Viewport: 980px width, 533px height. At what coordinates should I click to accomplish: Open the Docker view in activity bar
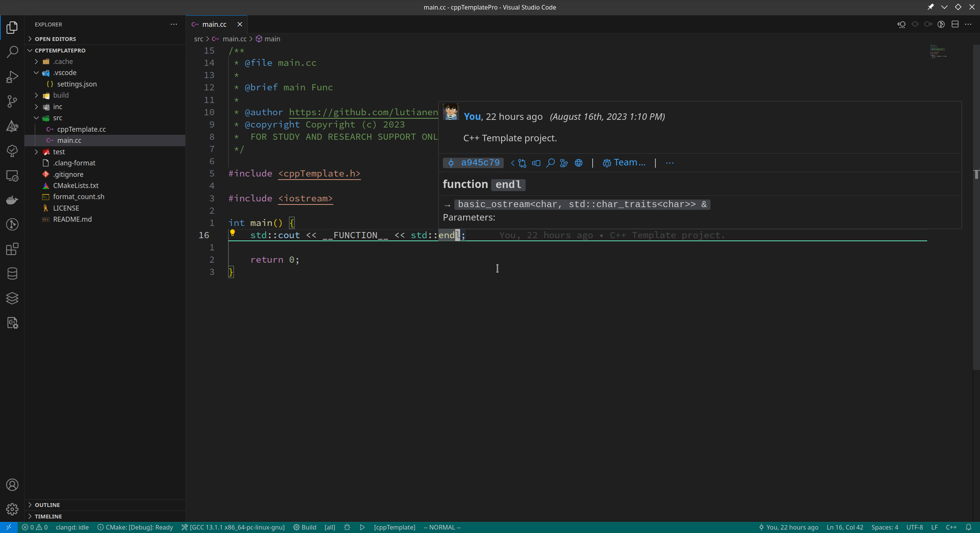click(x=12, y=200)
